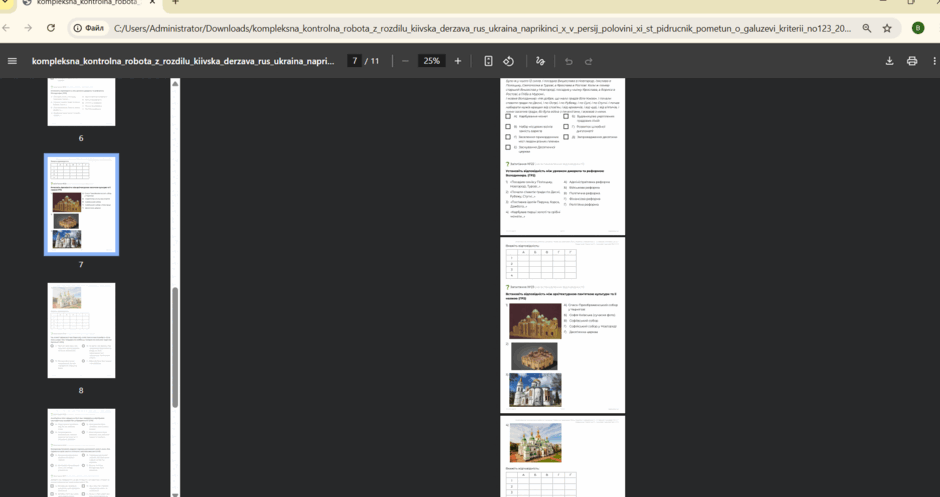940x497 pixels.
Task: Check the 'Д) Запровадження десятини' checkbox
Action: (566, 137)
